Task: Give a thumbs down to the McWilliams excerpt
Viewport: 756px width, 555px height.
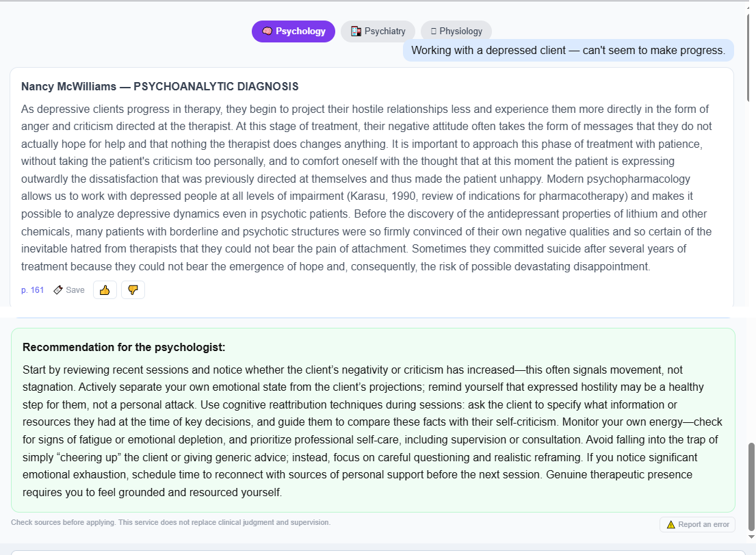Action: pos(133,290)
